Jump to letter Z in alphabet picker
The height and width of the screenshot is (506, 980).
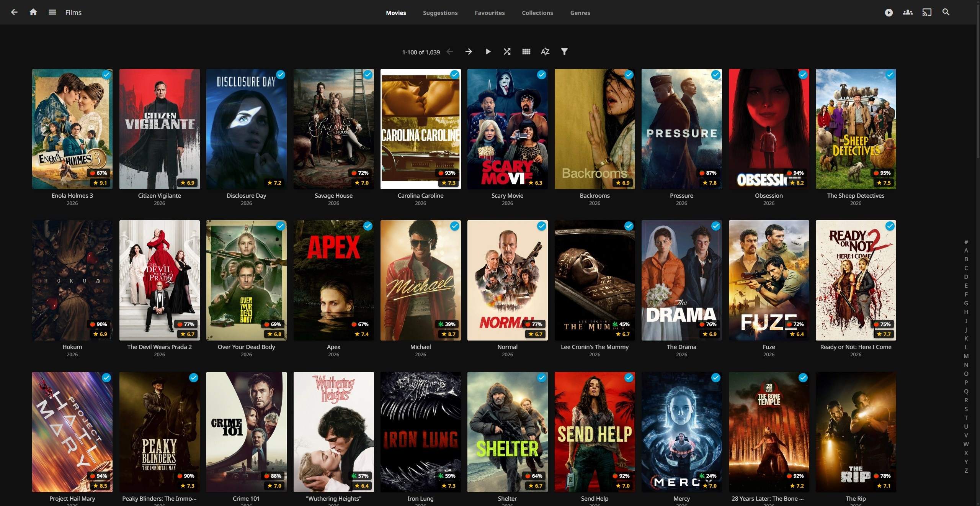point(966,471)
